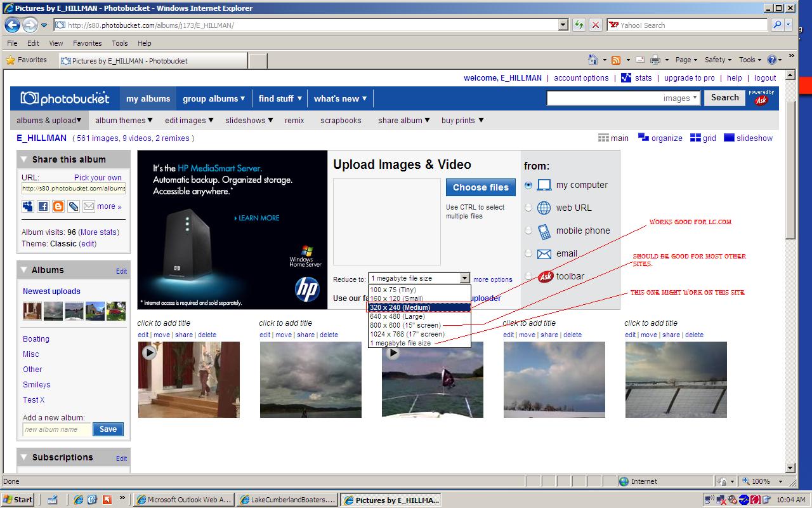
Task: Open IE address bar dropdown
Action: [x=563, y=25]
